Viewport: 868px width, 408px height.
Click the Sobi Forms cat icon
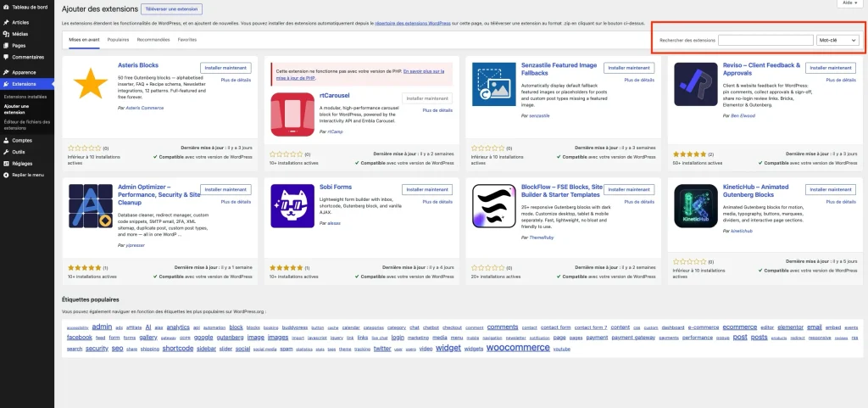[x=292, y=206]
